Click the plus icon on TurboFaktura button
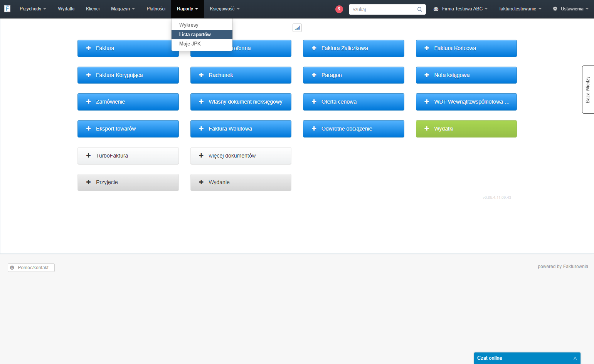Image resolution: width=594 pixels, height=364 pixels. click(88, 156)
